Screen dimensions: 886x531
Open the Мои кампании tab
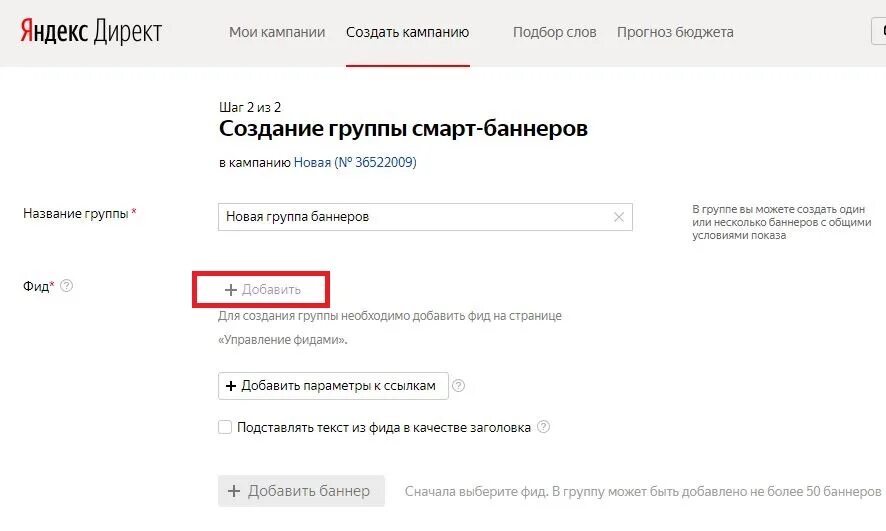point(277,32)
